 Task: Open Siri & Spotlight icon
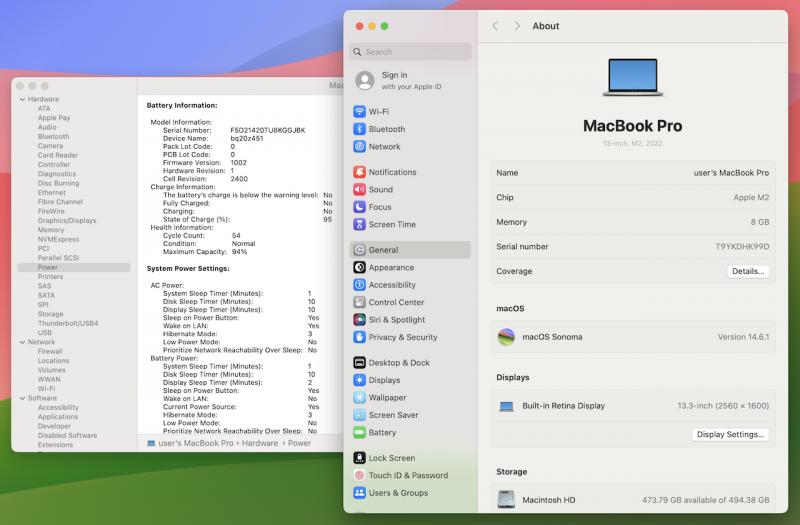click(x=359, y=319)
